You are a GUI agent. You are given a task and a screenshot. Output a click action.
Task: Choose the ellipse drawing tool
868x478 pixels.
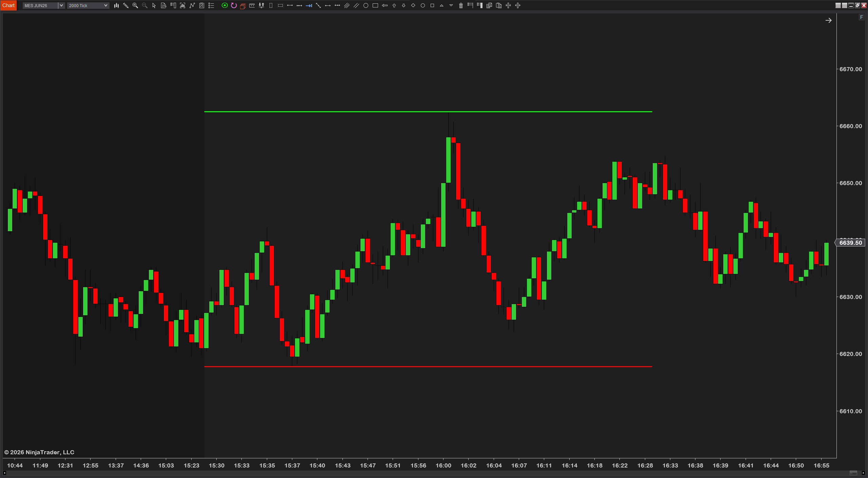[366, 5]
